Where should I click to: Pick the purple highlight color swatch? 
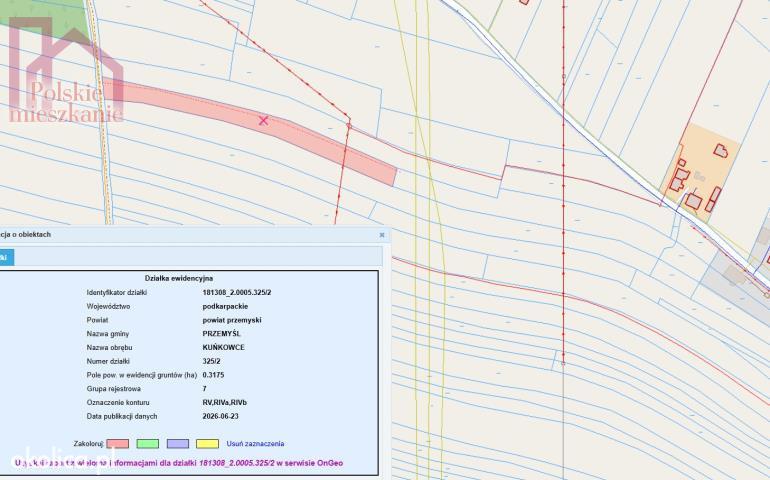click(x=177, y=444)
